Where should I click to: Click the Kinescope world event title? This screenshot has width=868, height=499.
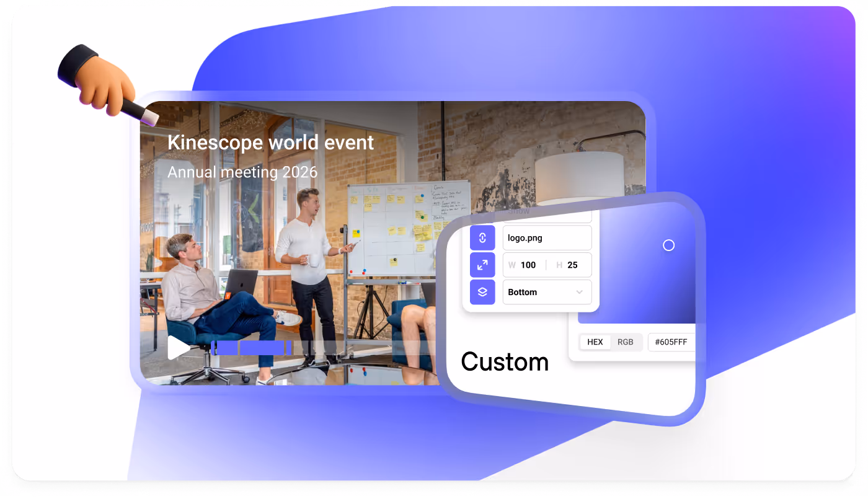click(x=271, y=143)
